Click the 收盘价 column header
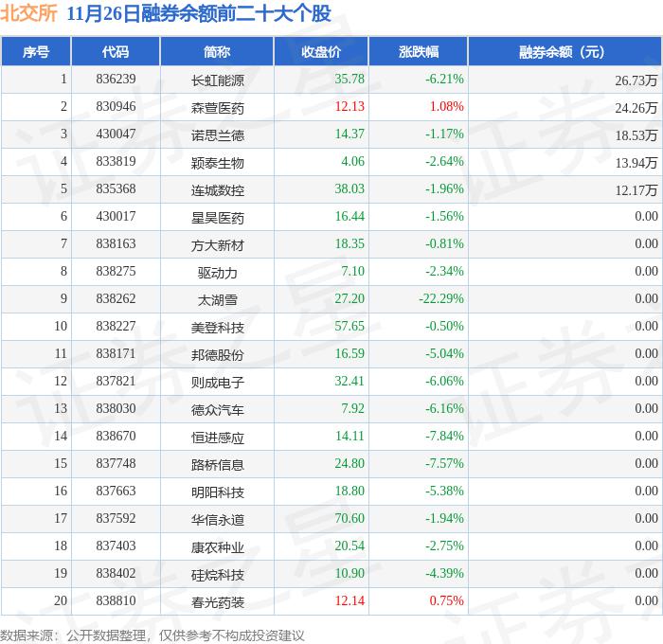 pos(321,52)
